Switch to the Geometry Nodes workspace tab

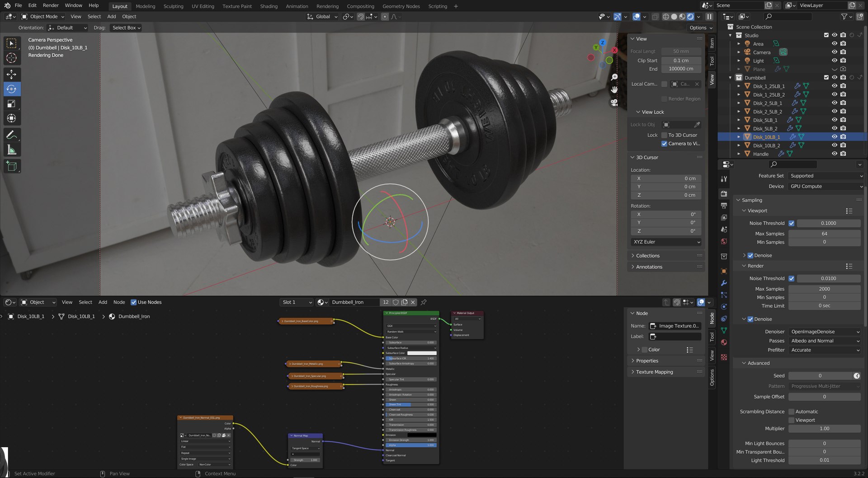[x=401, y=6]
